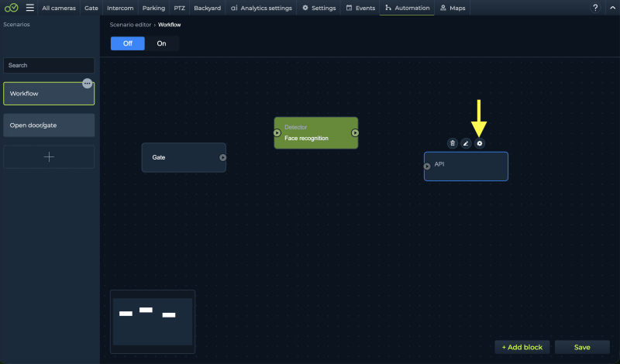This screenshot has width=620, height=364.
Task: Open the Events tab
Action: pyautogui.click(x=360, y=8)
